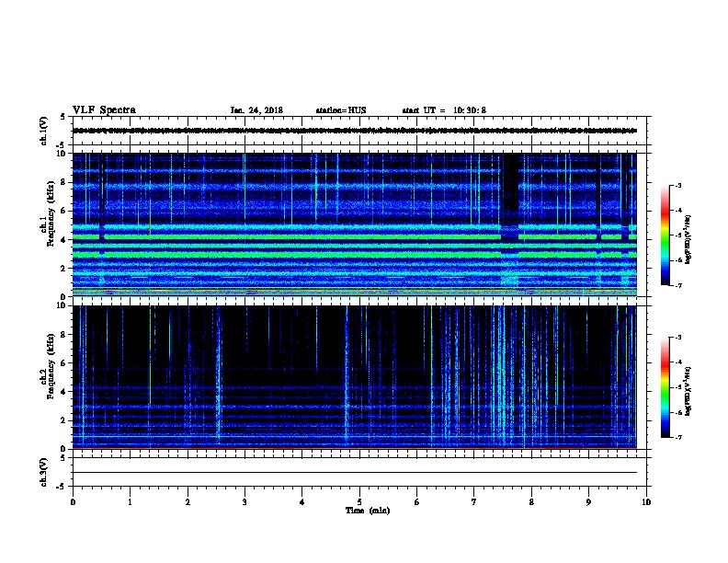This screenshot has height=563, width=728.
Task: Click the "Time (min)" axis label
Action: 368,511
